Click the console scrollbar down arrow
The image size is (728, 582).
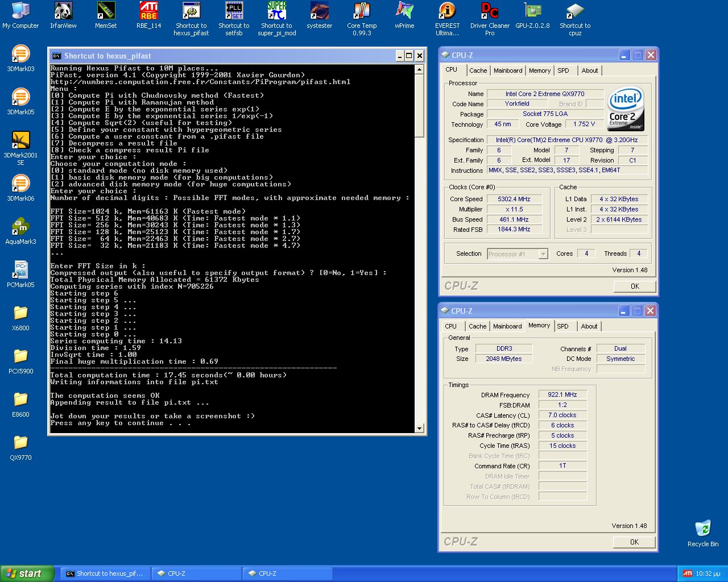(x=419, y=428)
